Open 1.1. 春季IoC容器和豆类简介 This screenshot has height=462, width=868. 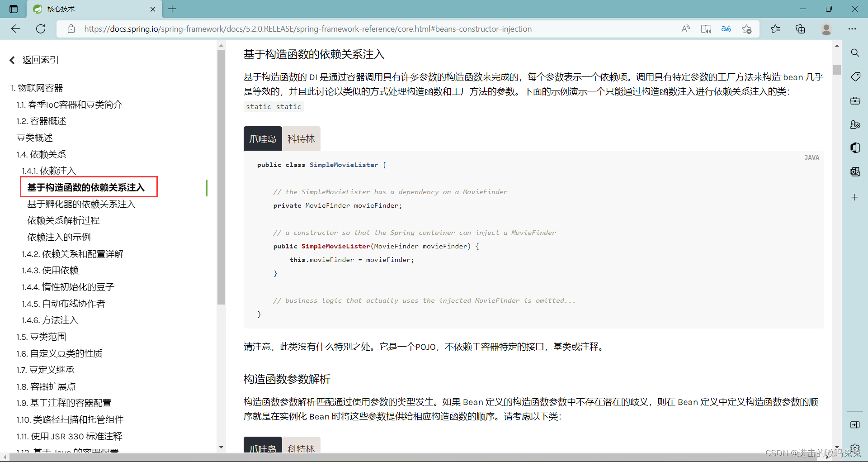pos(69,105)
